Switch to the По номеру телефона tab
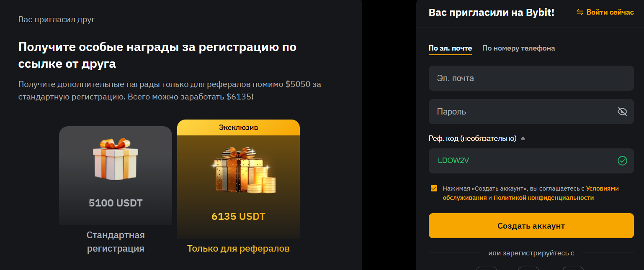 pos(518,48)
